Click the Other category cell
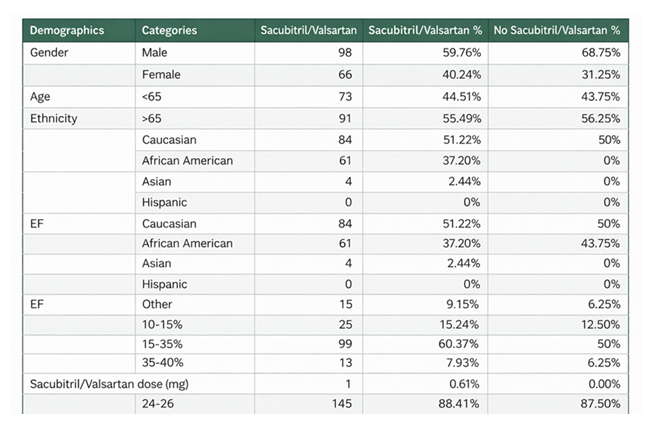Viewport: 647px width, 433px height. pos(157,304)
